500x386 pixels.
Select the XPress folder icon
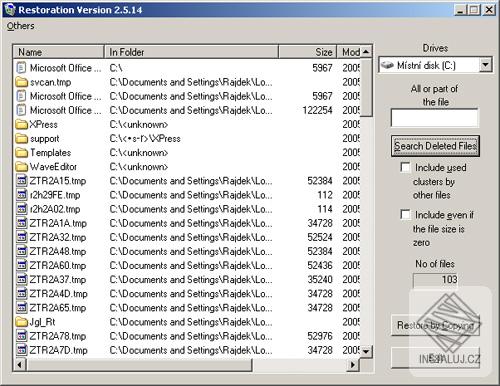[21, 124]
